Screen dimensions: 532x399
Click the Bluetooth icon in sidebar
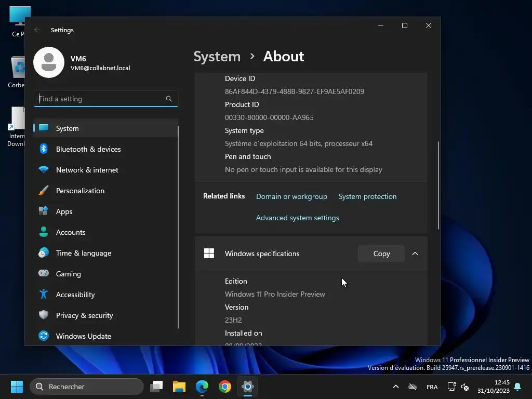[x=44, y=149]
